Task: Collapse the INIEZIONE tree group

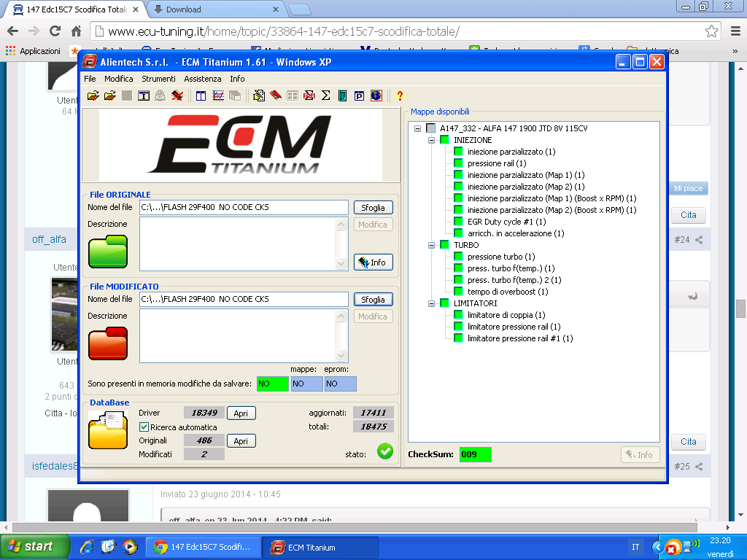Action: pos(432,140)
